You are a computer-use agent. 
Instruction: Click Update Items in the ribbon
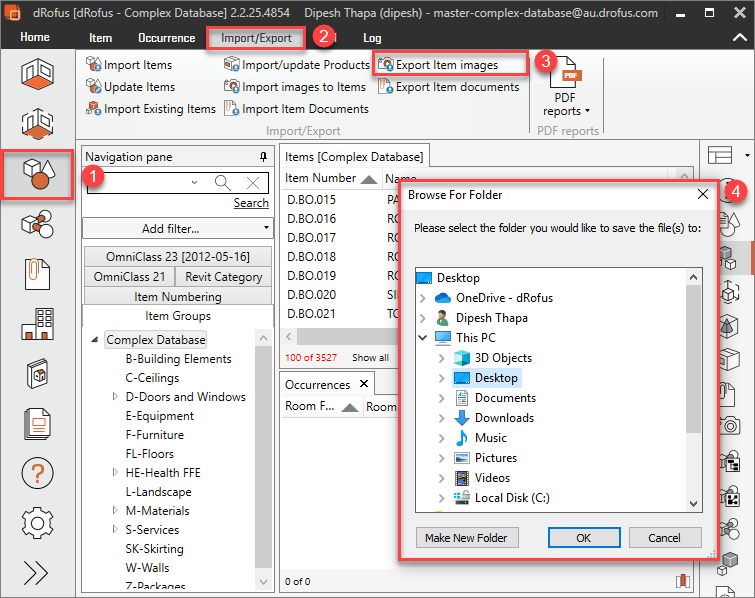[130, 87]
